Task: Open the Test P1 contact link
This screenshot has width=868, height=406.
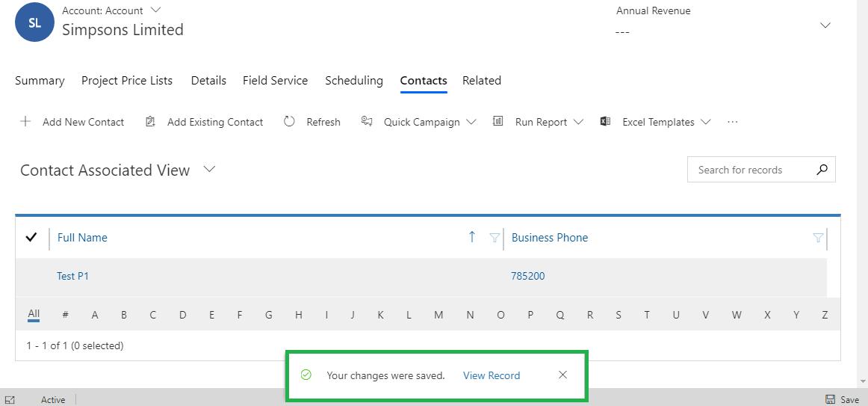Action: pos(73,276)
